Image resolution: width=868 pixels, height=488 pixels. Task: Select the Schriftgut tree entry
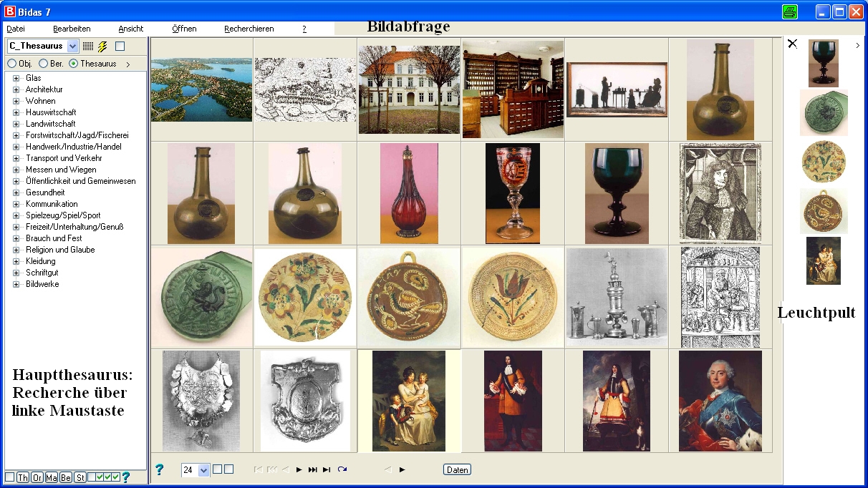coord(42,273)
